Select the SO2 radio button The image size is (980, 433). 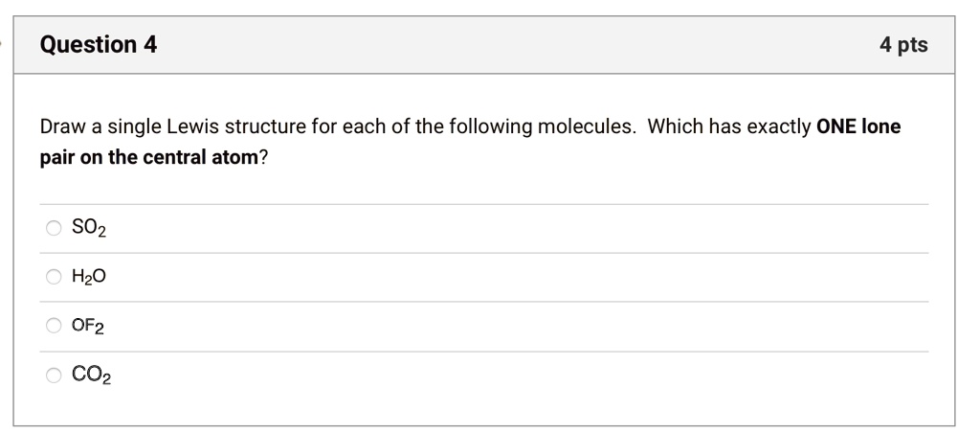pos(54,228)
